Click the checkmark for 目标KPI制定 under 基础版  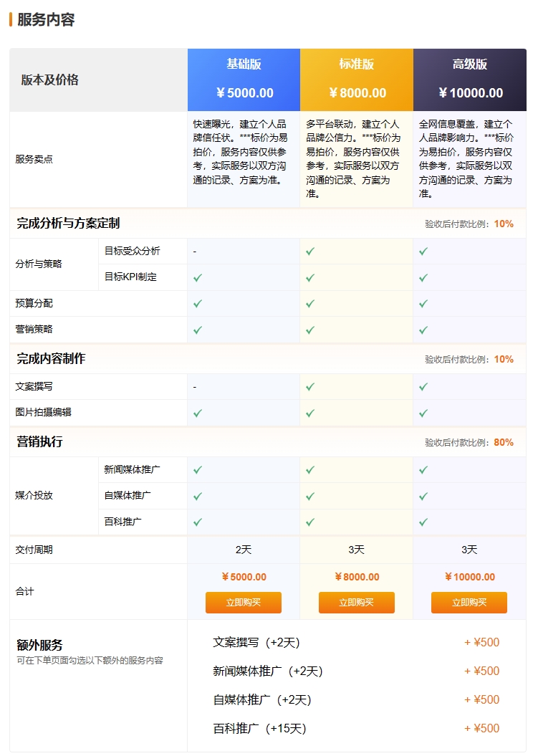(x=196, y=277)
